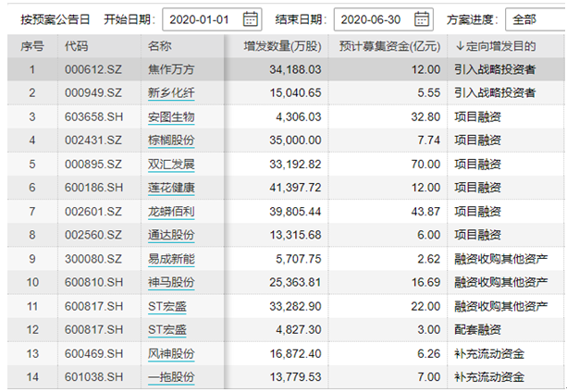Click the 增发数量 value 34,188.03

pyautogui.click(x=295, y=69)
